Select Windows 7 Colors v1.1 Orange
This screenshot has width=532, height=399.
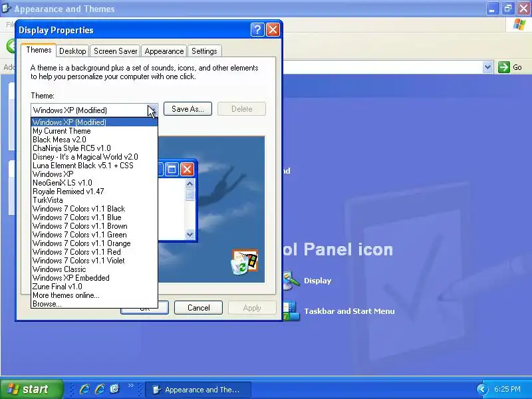94,243
